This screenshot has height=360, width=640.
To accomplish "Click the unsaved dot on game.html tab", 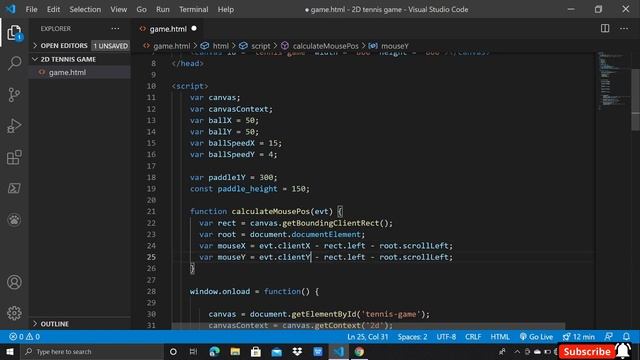I will coord(194,28).
